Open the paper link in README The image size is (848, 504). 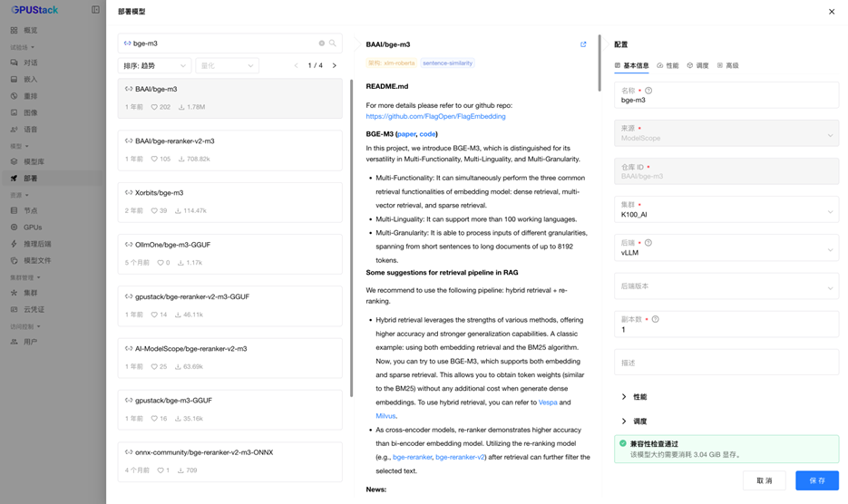click(x=406, y=134)
